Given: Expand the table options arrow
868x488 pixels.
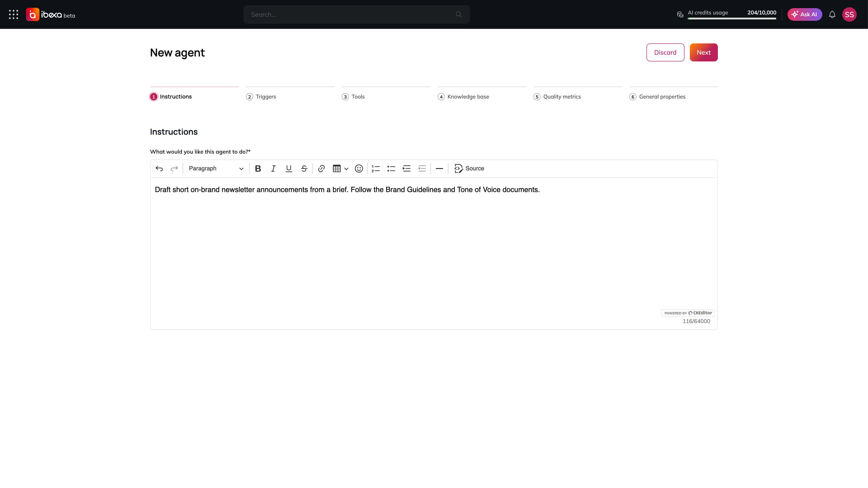Looking at the screenshot, I should click(x=346, y=169).
